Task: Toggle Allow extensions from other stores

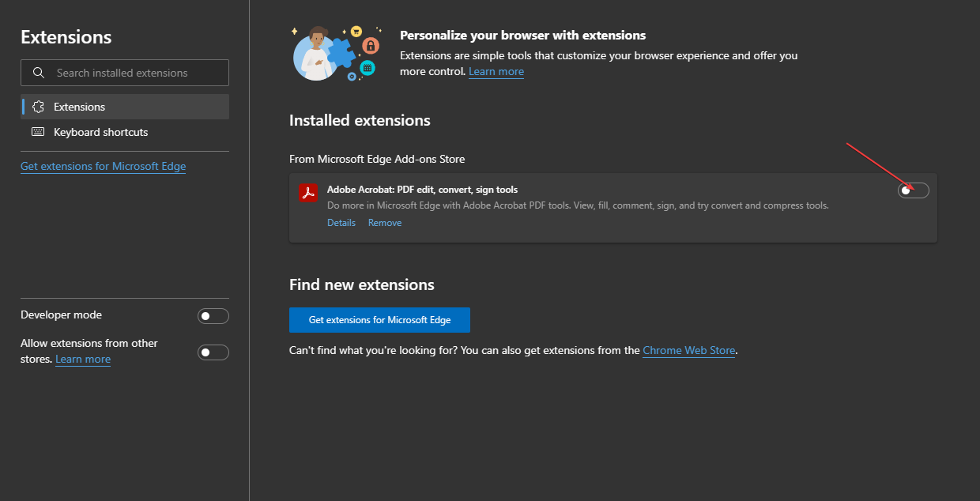Action: pyautogui.click(x=213, y=352)
